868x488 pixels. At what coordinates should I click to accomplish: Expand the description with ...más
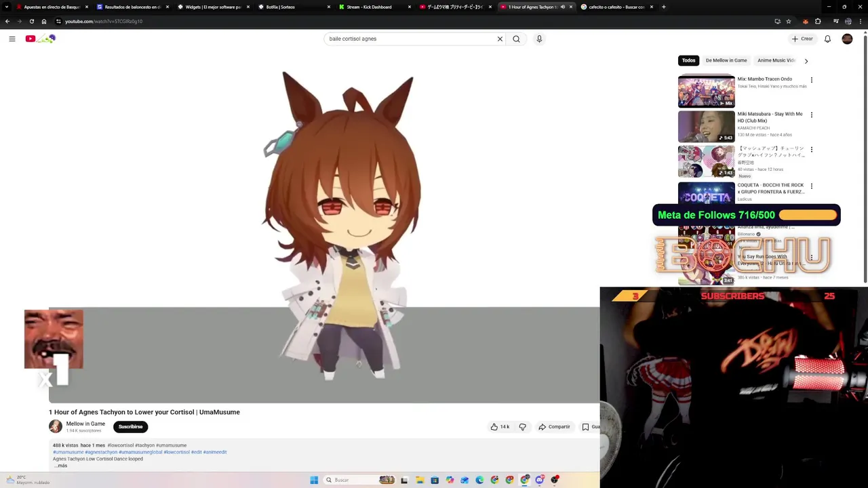[x=61, y=466]
